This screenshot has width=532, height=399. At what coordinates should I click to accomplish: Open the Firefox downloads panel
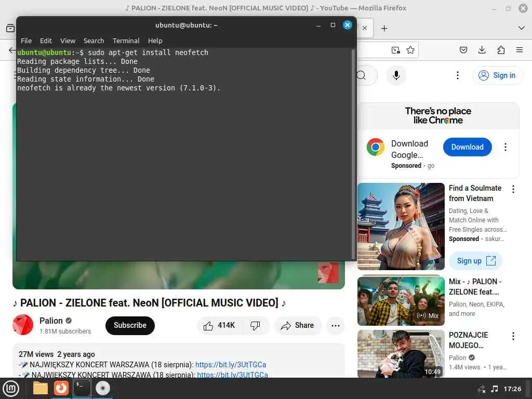482,50
